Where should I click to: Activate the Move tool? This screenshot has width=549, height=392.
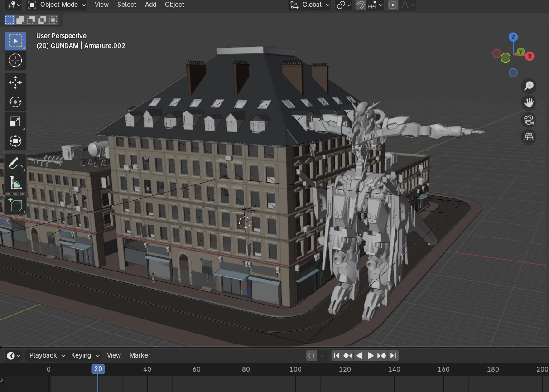[15, 82]
